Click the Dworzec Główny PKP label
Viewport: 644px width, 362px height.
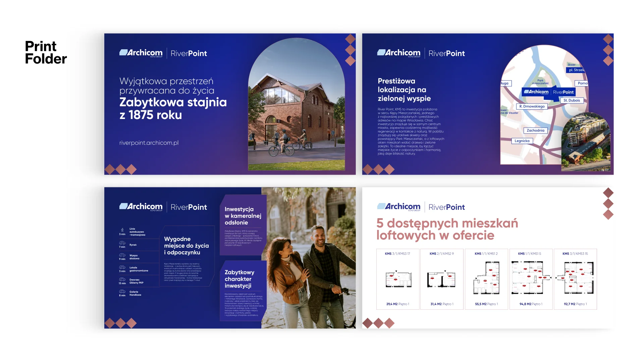[x=137, y=281]
